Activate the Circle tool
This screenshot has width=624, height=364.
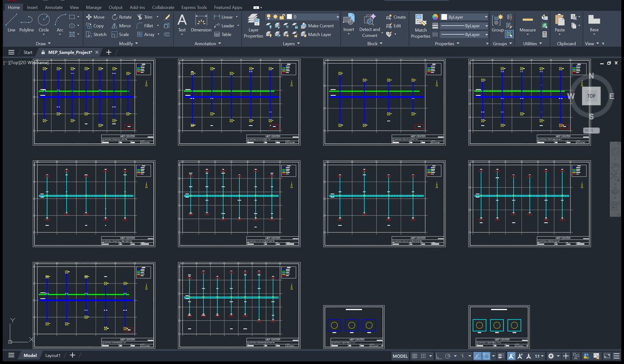(44, 23)
